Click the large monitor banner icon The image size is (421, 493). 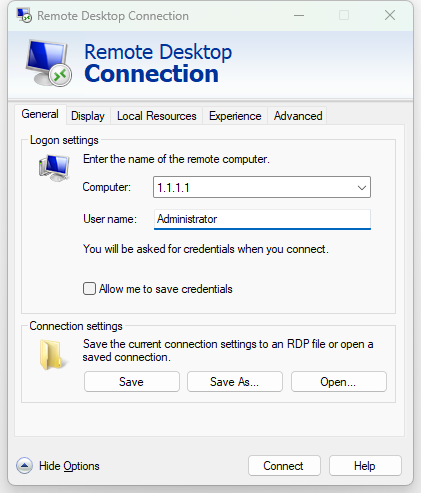(x=49, y=63)
